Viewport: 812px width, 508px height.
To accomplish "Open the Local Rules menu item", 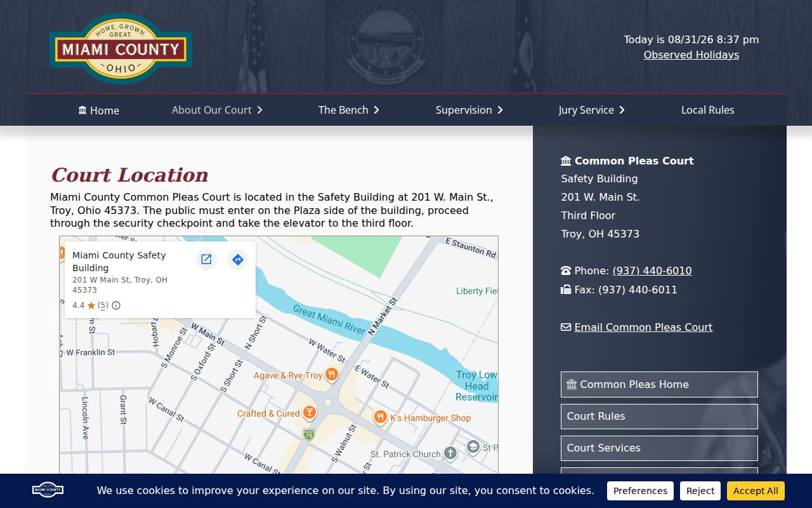I will click(707, 110).
